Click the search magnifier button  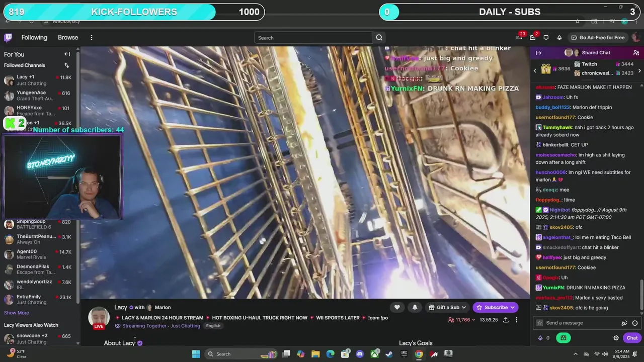379,38
